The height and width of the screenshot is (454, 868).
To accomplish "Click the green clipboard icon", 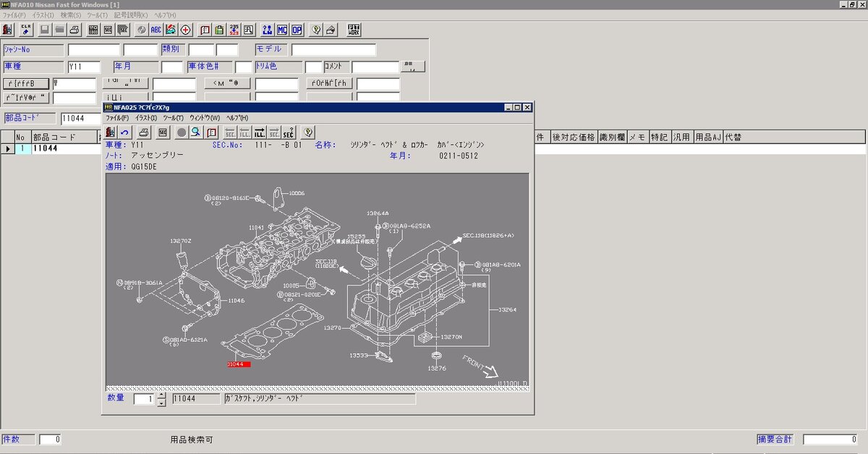I will [219, 30].
